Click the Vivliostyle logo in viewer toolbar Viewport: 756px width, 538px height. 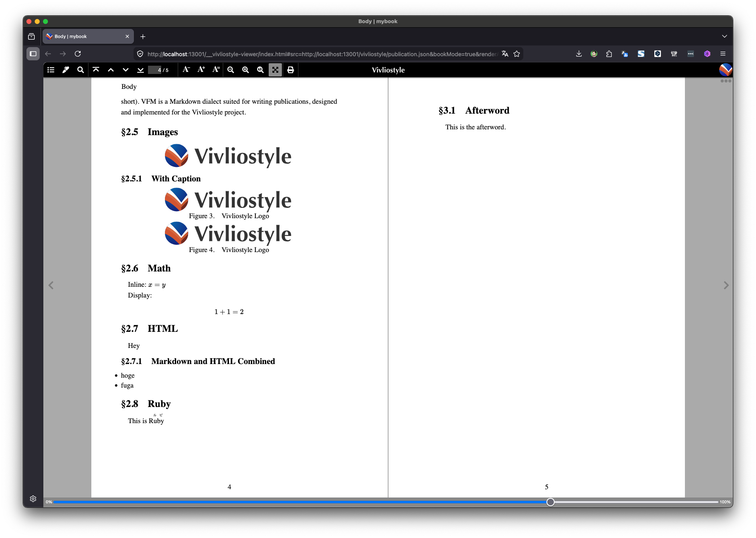(x=725, y=70)
